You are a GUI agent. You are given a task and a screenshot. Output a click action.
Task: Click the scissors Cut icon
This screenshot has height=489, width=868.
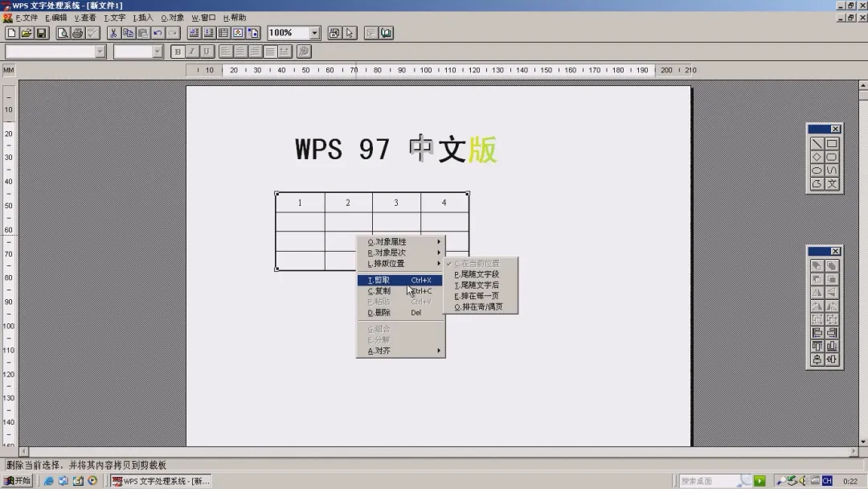click(113, 33)
